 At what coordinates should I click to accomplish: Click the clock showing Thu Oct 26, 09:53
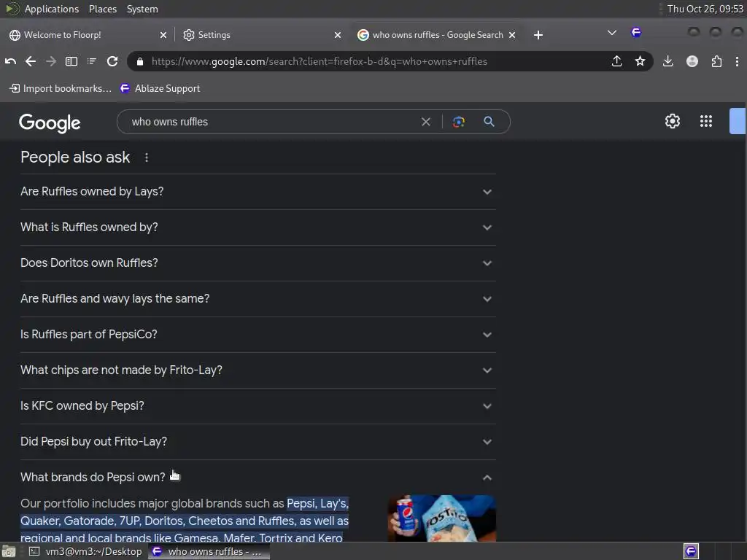[x=705, y=9]
